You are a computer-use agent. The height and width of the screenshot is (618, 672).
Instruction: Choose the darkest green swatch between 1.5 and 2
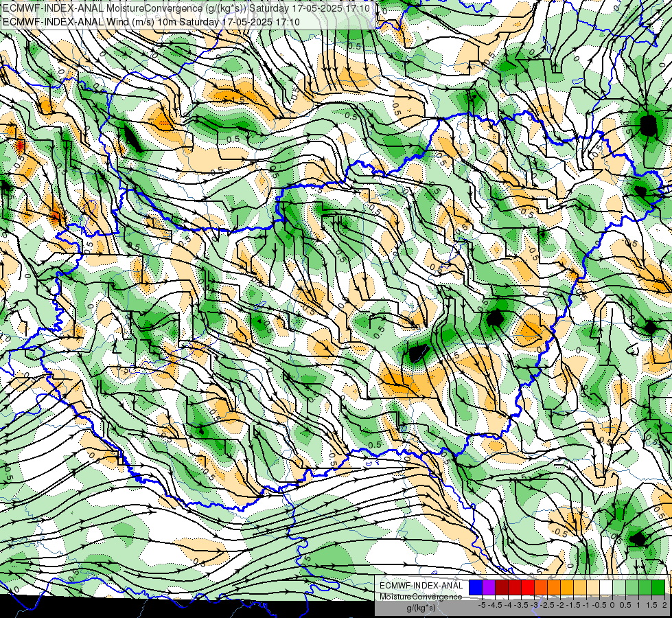pyautogui.click(x=658, y=587)
